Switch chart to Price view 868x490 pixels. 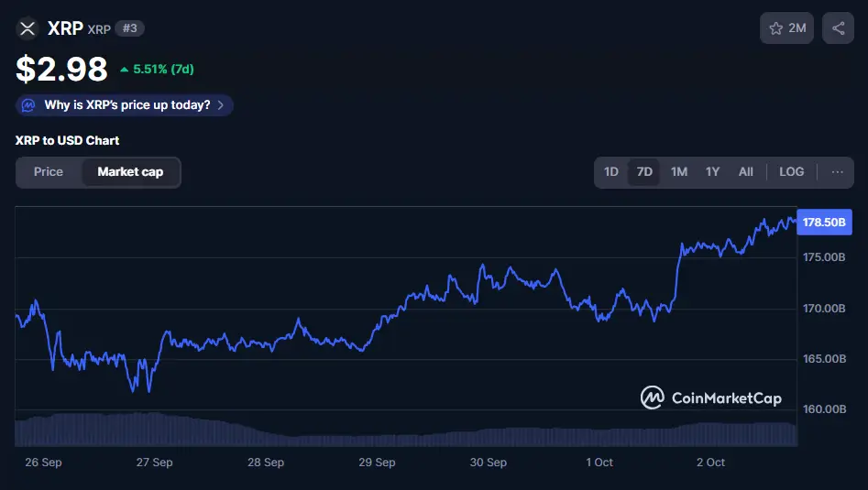click(x=49, y=172)
